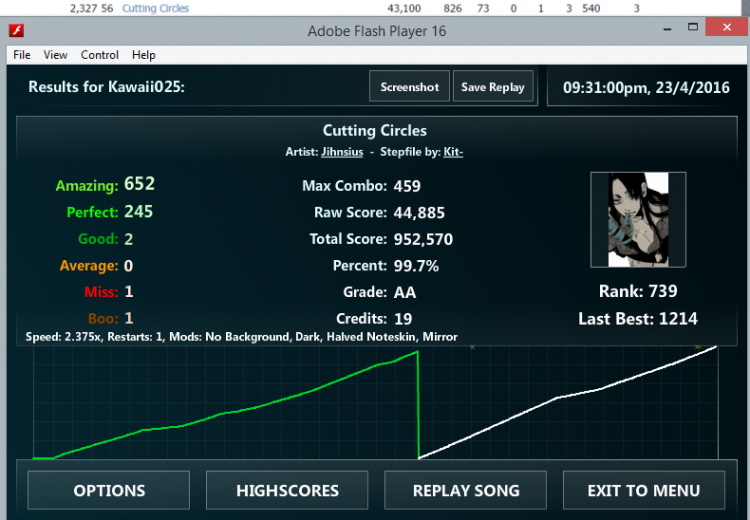Click the Cutting Circles song title heading
750x520 pixels.
point(374,131)
